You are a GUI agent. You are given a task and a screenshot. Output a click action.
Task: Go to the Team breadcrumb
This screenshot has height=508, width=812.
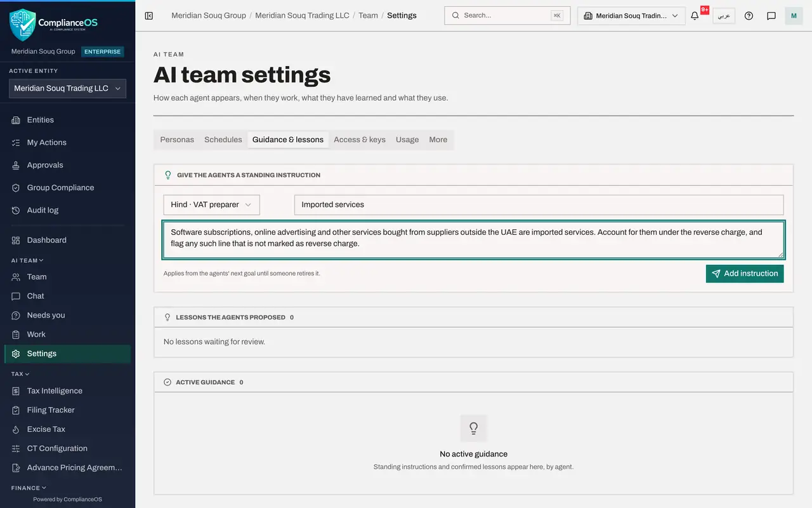pos(368,15)
